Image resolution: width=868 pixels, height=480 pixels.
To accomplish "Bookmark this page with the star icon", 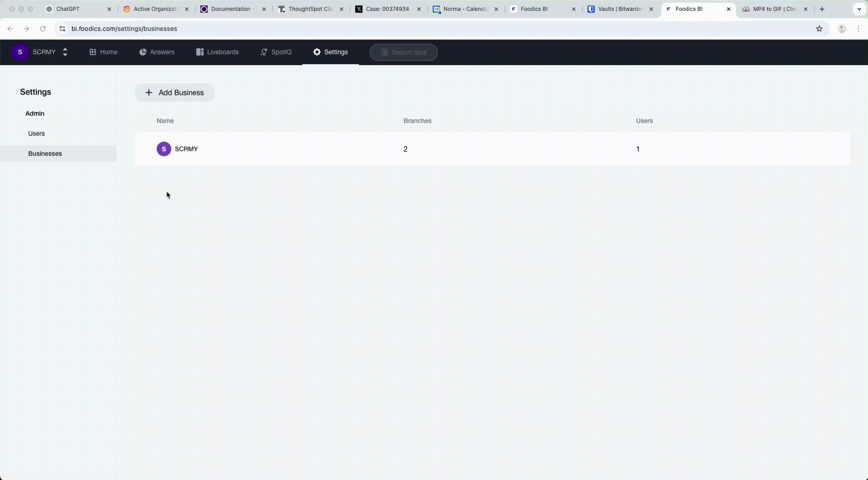I will 819,29.
